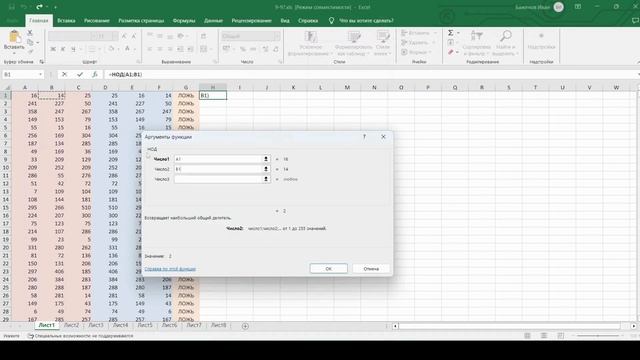
Task: Open Сортировка и фильтр sort icon
Action: pos(476,36)
